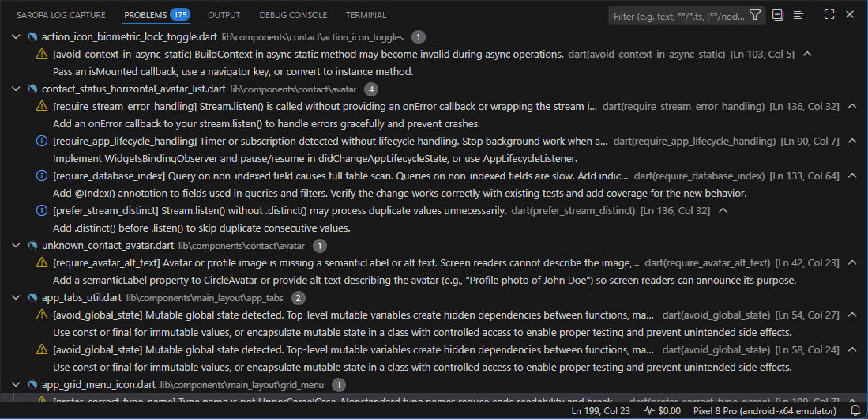Collapse avoid_global_state Ln 58 message chevron
The width and height of the screenshot is (868, 419).
[852, 349]
